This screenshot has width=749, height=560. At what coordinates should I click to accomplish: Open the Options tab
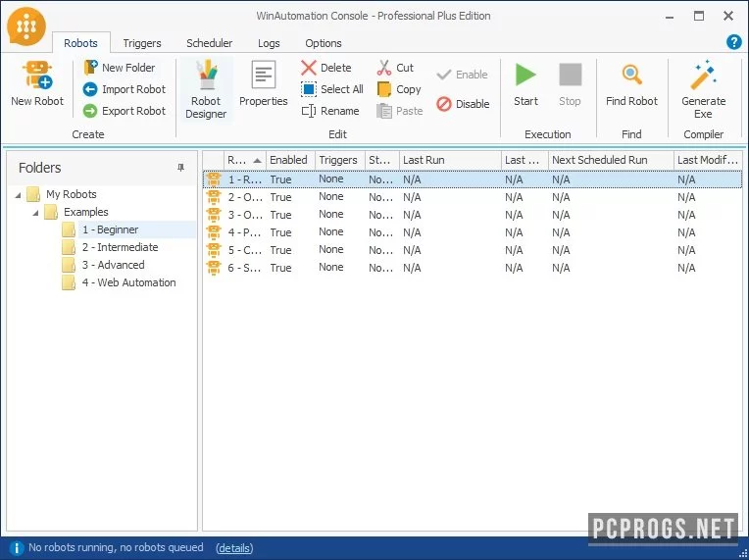324,43
